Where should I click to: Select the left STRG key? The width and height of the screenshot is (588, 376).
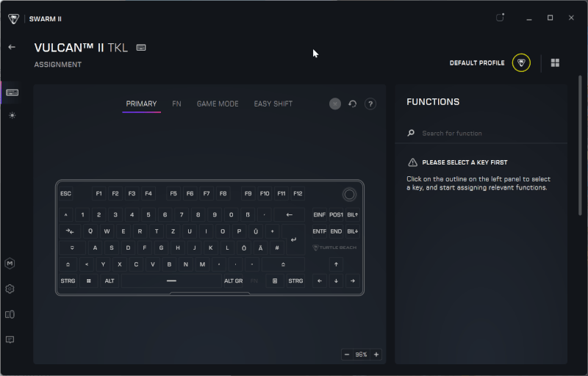pos(68,281)
